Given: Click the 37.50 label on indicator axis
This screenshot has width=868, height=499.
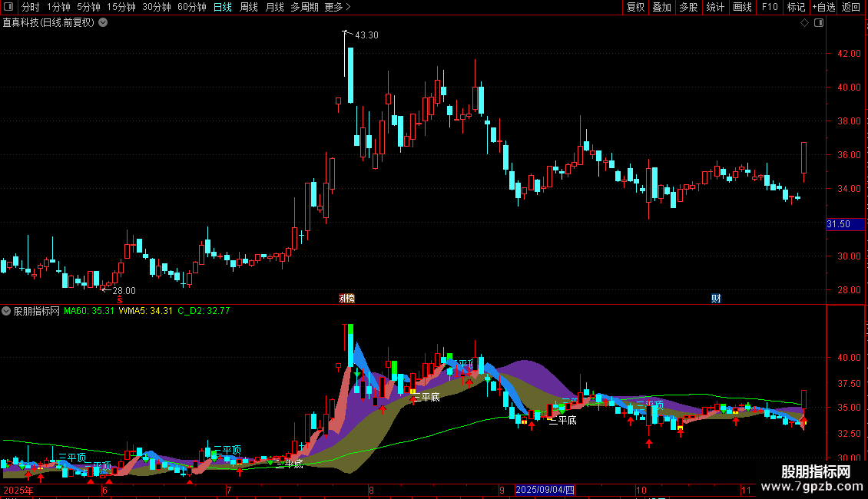Looking at the screenshot, I should point(849,383).
